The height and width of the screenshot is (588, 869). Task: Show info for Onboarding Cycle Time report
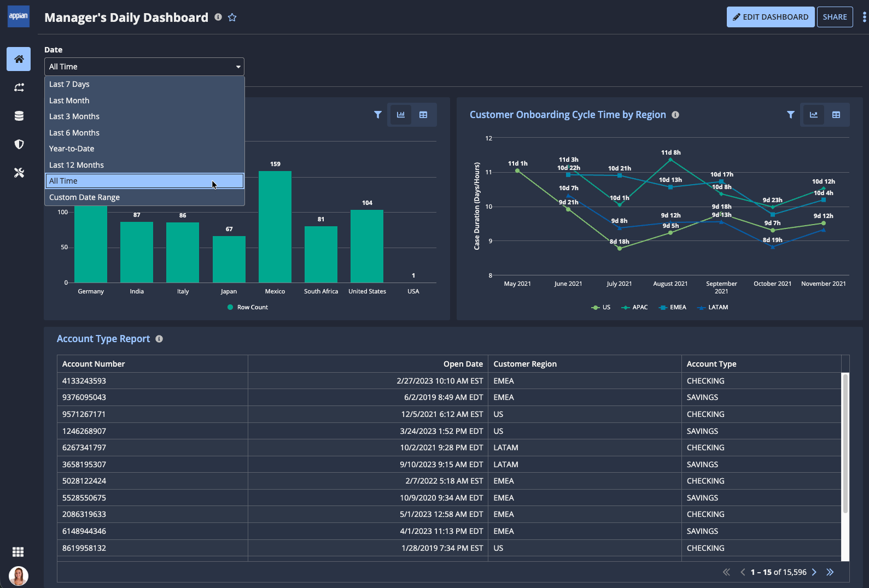(675, 115)
